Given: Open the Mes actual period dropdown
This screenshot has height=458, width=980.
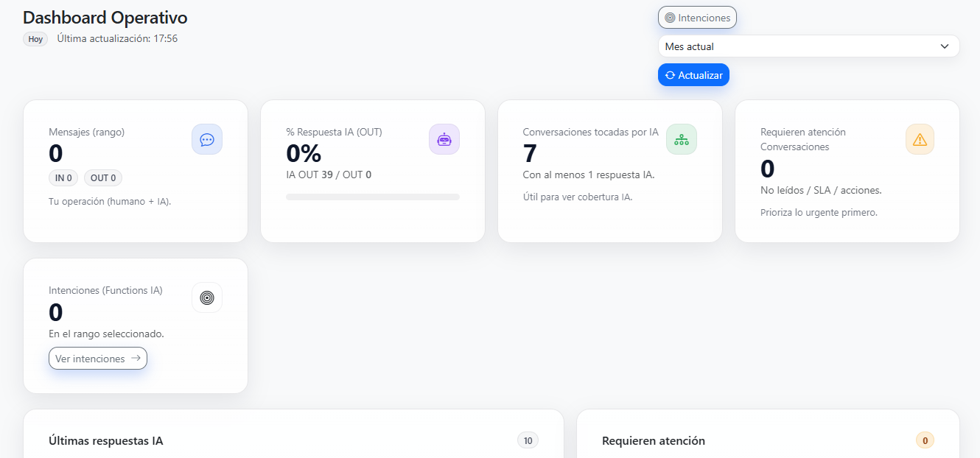Looking at the screenshot, I should pos(808,46).
